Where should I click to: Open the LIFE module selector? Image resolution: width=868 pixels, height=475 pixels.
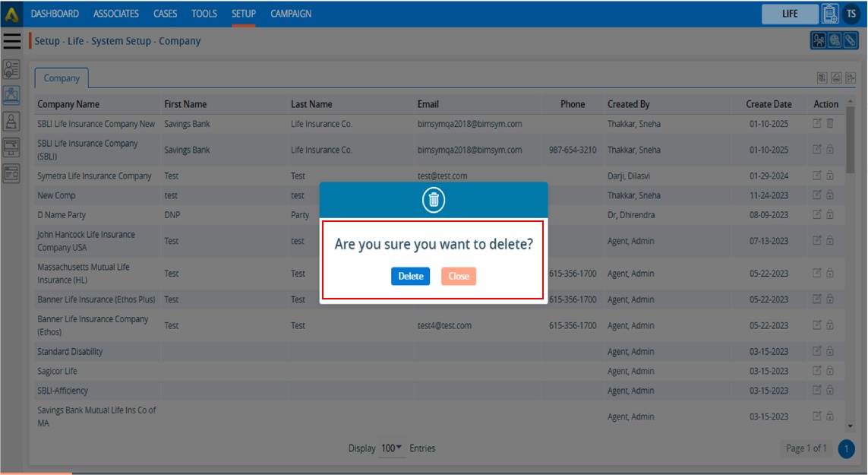click(790, 14)
